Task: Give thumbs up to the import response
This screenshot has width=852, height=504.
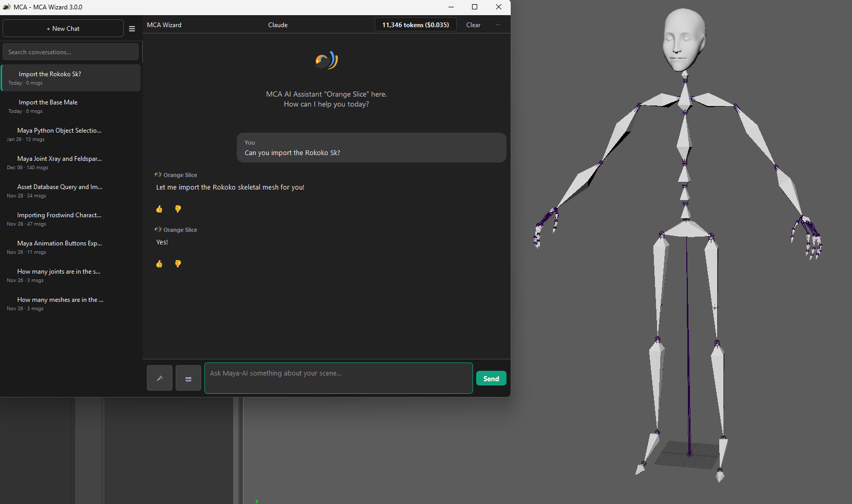Action: pos(159,209)
